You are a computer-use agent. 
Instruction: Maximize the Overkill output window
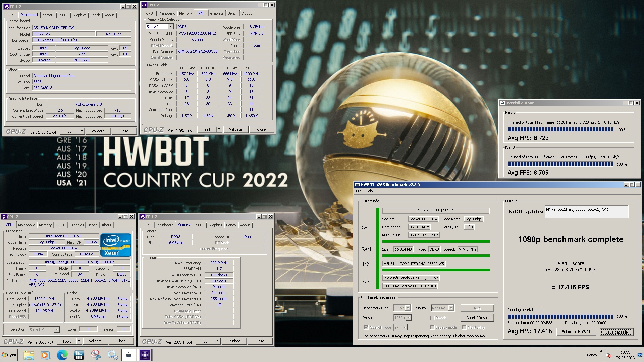tap(631, 103)
